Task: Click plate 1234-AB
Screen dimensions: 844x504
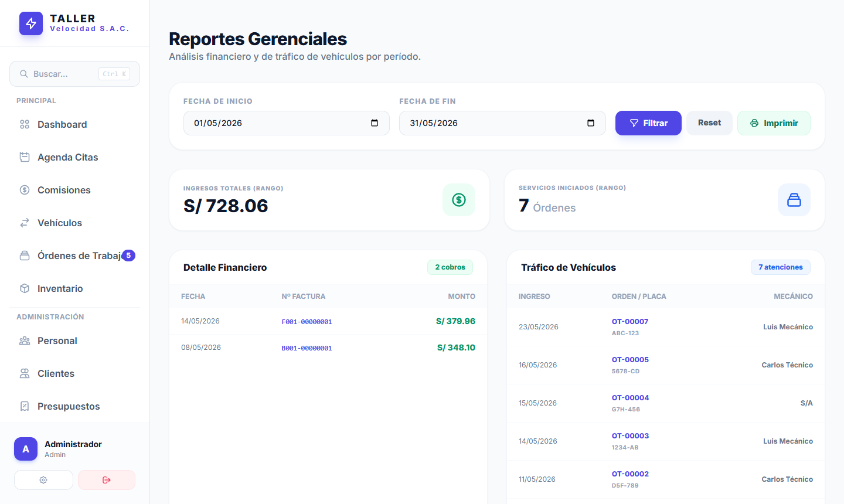Action: (x=625, y=447)
